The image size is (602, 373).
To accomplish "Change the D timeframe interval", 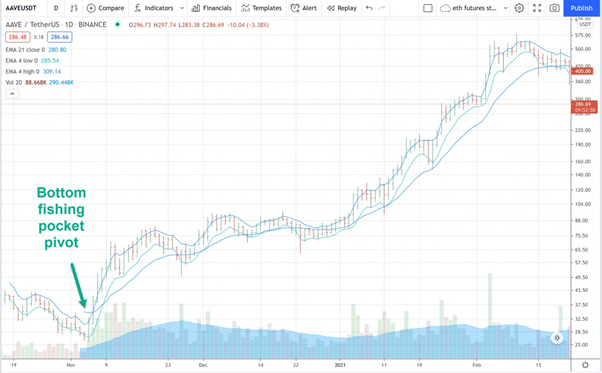I will click(x=56, y=8).
